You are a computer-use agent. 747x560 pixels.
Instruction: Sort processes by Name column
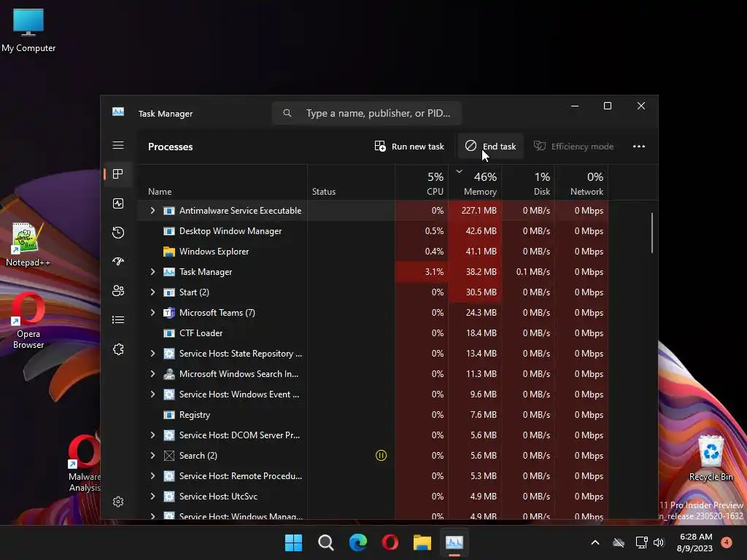(x=222, y=183)
